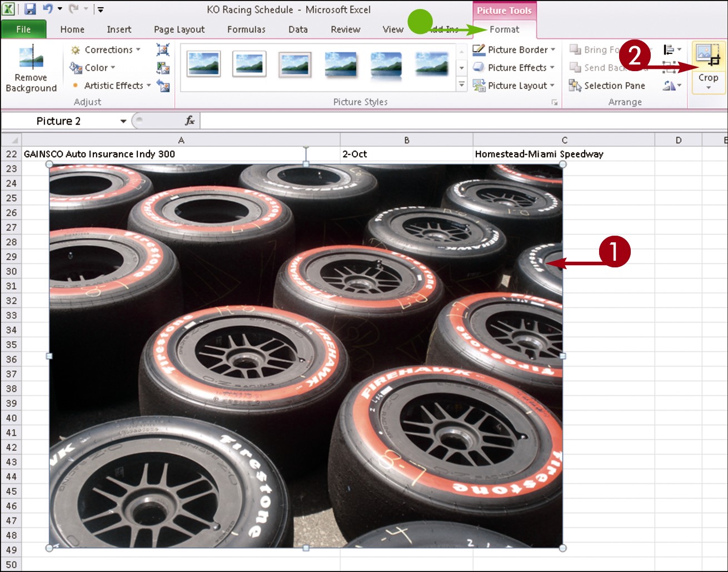Open the Align objects menu
The width and height of the screenshot is (728, 572).
[x=672, y=49]
